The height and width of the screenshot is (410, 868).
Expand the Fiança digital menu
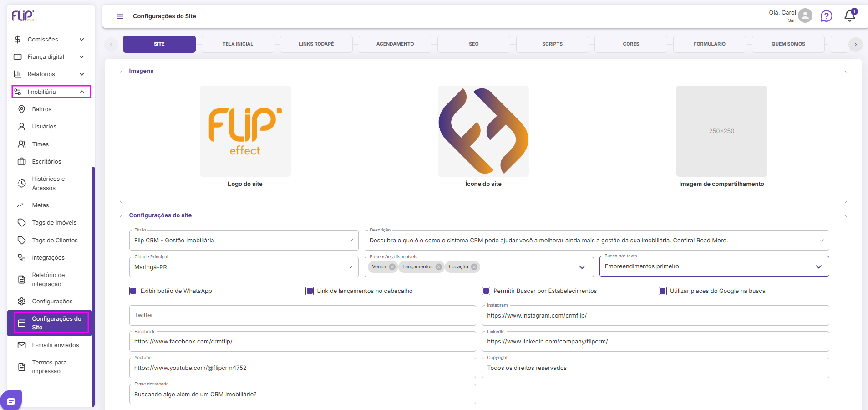pyautogui.click(x=82, y=57)
